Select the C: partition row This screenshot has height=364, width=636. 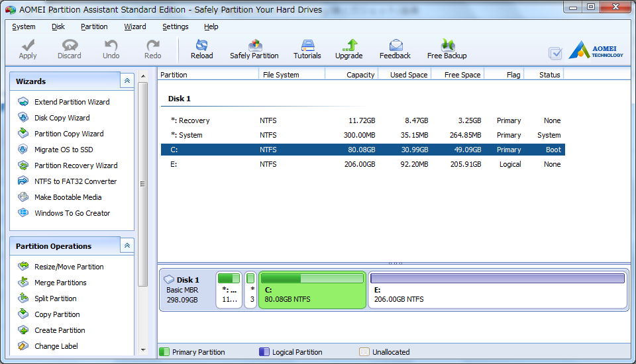(x=363, y=150)
